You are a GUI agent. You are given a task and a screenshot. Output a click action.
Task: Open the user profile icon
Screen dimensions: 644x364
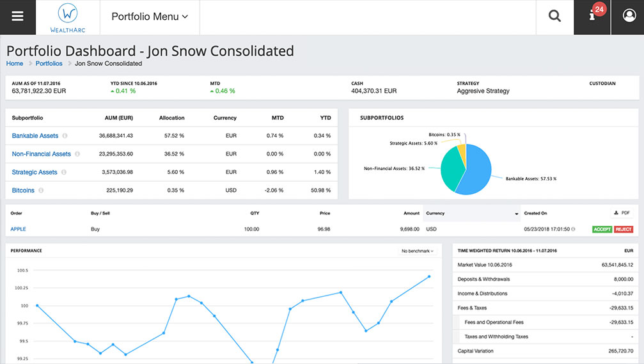click(628, 17)
